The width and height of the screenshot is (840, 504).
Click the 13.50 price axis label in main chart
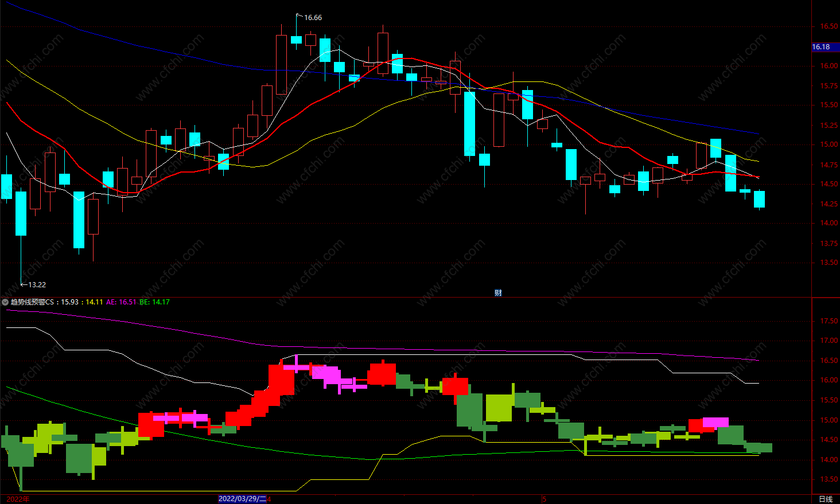coord(829,263)
